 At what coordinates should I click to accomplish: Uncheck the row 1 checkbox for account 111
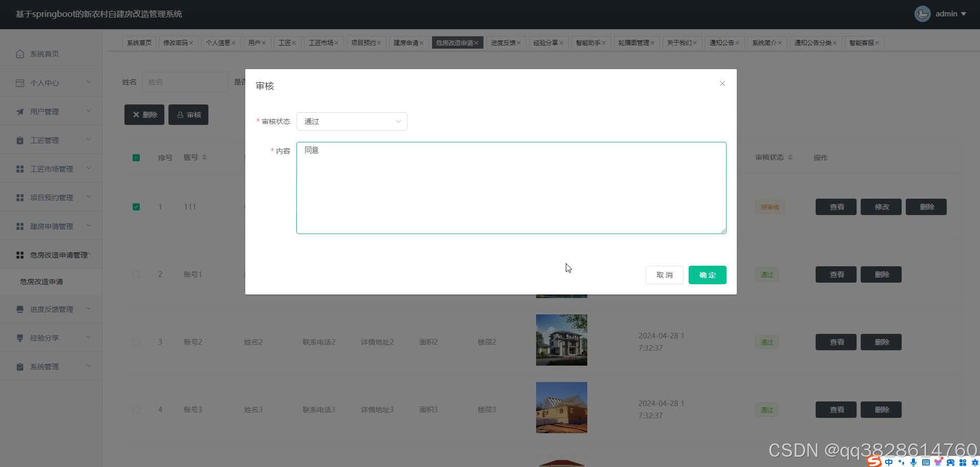click(136, 207)
